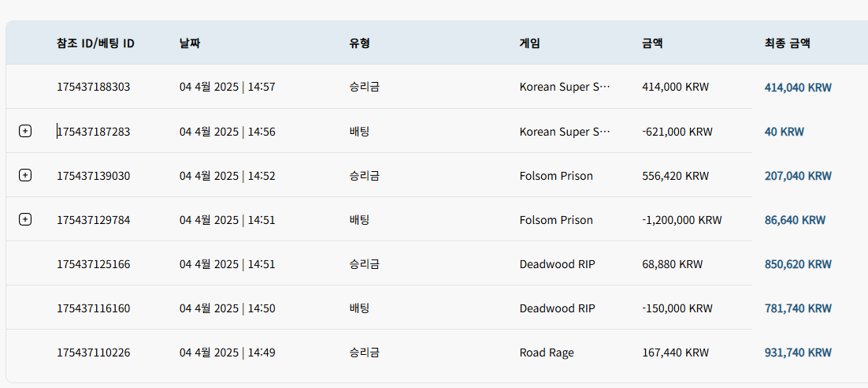Click the 참조 ID/베팅 ID column header
Image resolution: width=868 pixels, height=388 pixels.
click(x=96, y=43)
